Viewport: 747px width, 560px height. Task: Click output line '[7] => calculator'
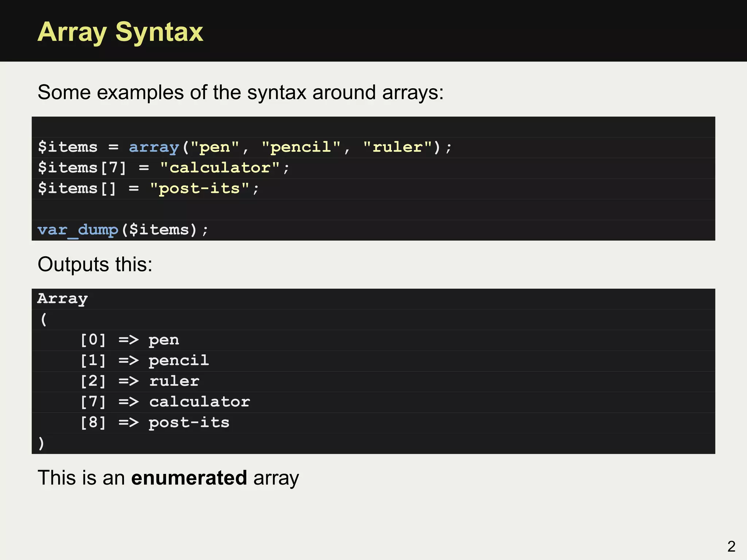click(165, 402)
